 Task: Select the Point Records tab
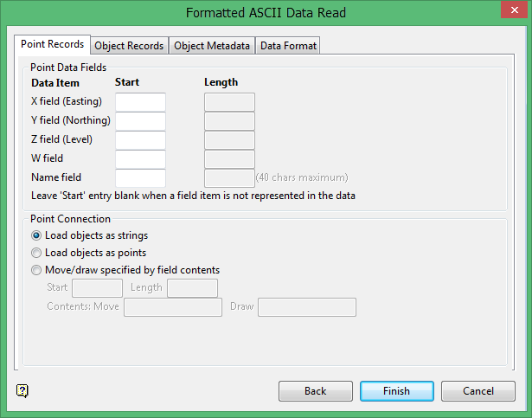click(x=53, y=44)
